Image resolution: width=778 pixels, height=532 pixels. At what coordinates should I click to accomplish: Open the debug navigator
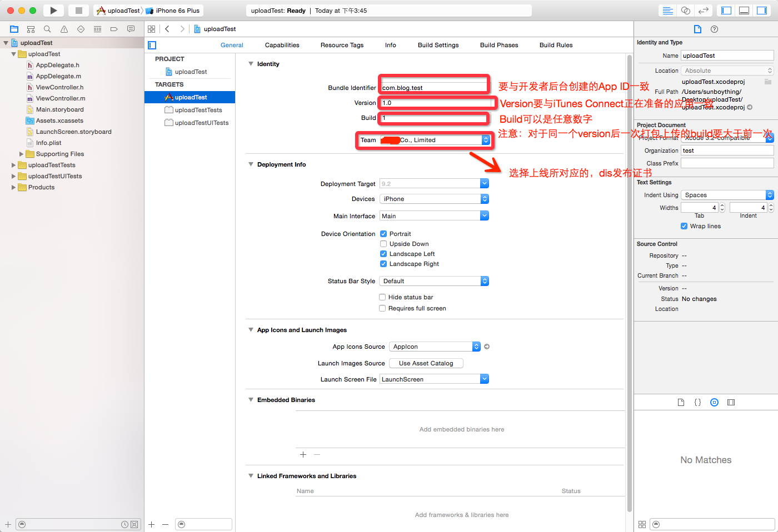pos(97,29)
